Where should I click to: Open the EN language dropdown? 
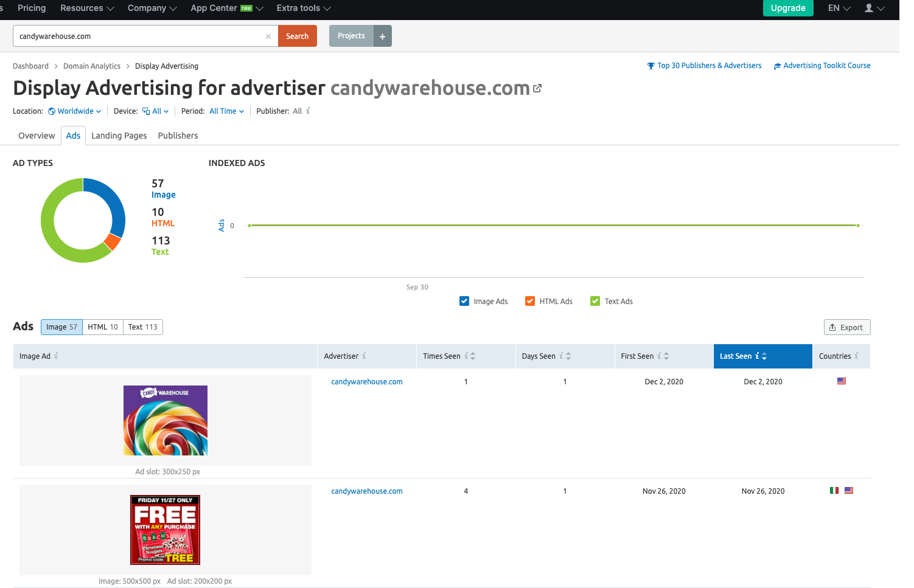click(x=839, y=8)
